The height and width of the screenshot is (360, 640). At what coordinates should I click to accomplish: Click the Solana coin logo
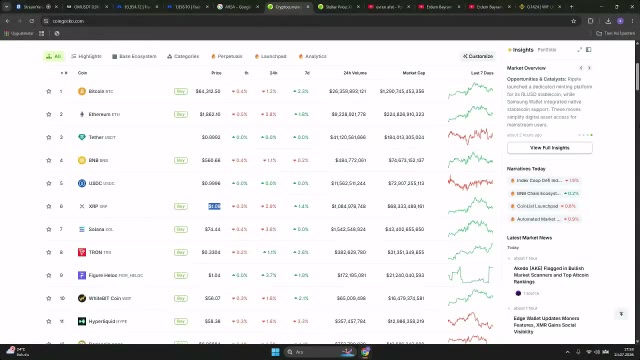(x=82, y=229)
